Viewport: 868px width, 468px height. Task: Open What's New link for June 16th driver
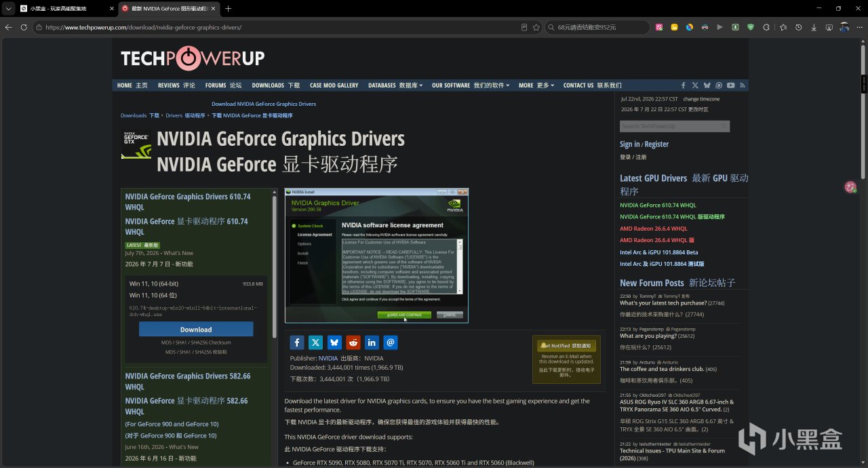(x=184, y=447)
